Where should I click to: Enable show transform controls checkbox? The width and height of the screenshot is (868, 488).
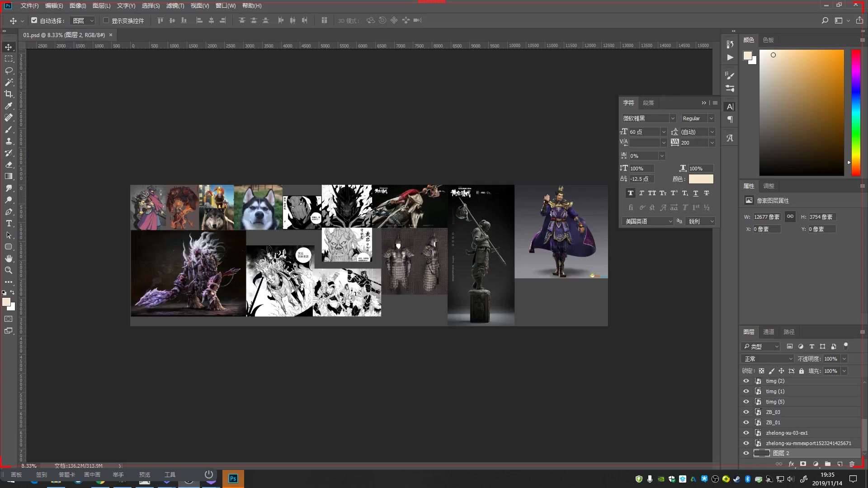click(x=106, y=20)
